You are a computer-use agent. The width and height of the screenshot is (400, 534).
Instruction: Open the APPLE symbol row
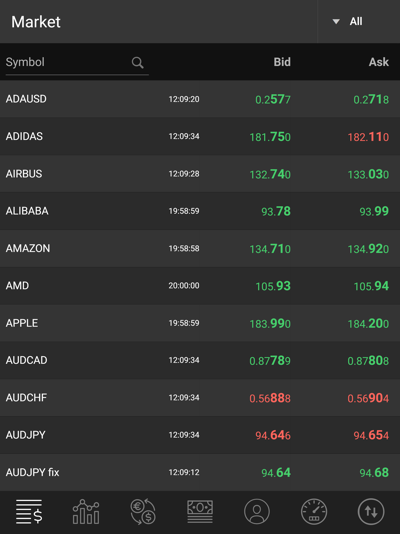(200, 323)
